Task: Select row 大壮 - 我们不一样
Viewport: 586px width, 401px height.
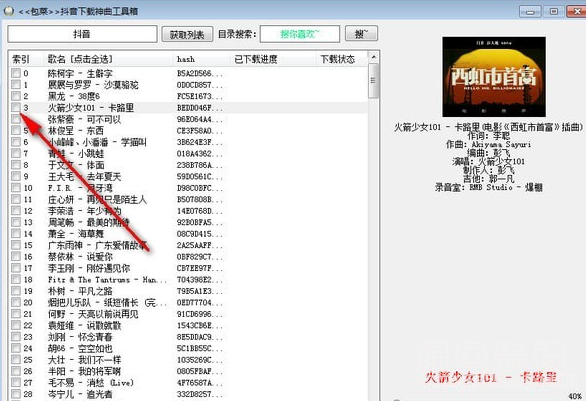Action: pyautogui.click(x=188, y=360)
